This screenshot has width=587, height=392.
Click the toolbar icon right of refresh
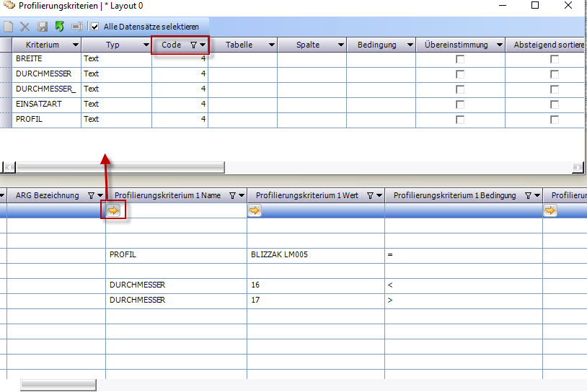click(77, 27)
